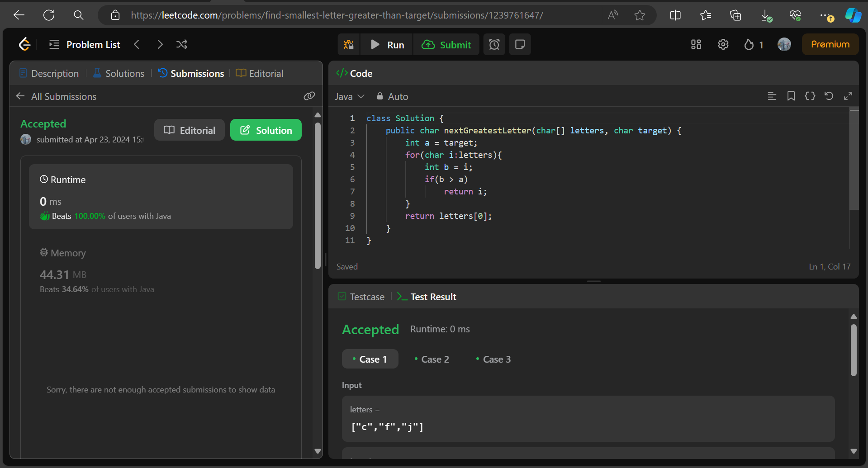
Task: Switch to the Testcase tab
Action: pyautogui.click(x=361, y=297)
